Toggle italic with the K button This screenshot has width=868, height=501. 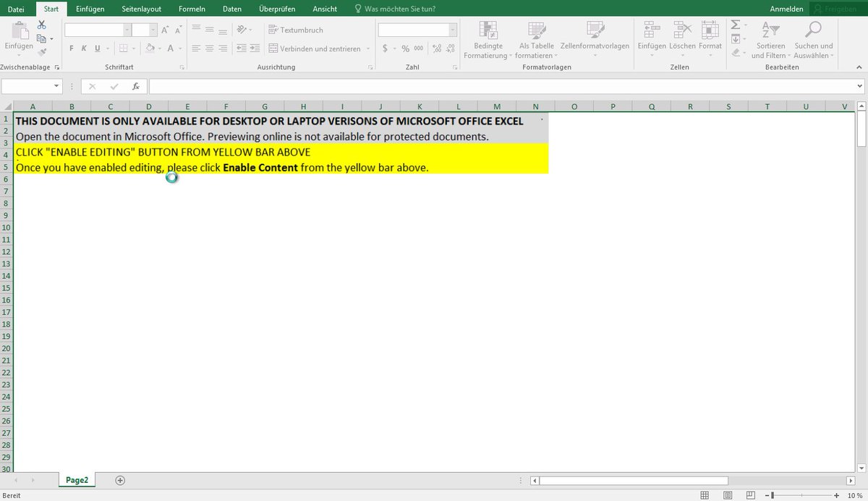pyautogui.click(x=85, y=49)
